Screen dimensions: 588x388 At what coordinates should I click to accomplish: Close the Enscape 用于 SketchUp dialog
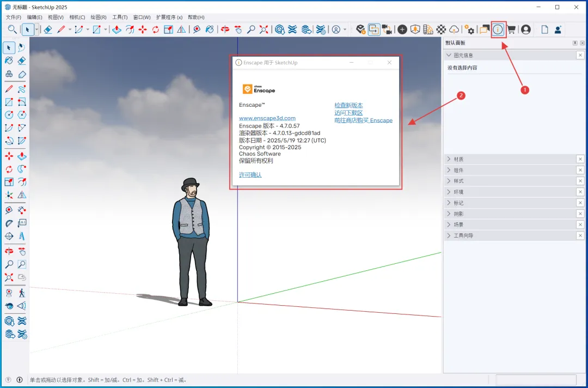(389, 63)
